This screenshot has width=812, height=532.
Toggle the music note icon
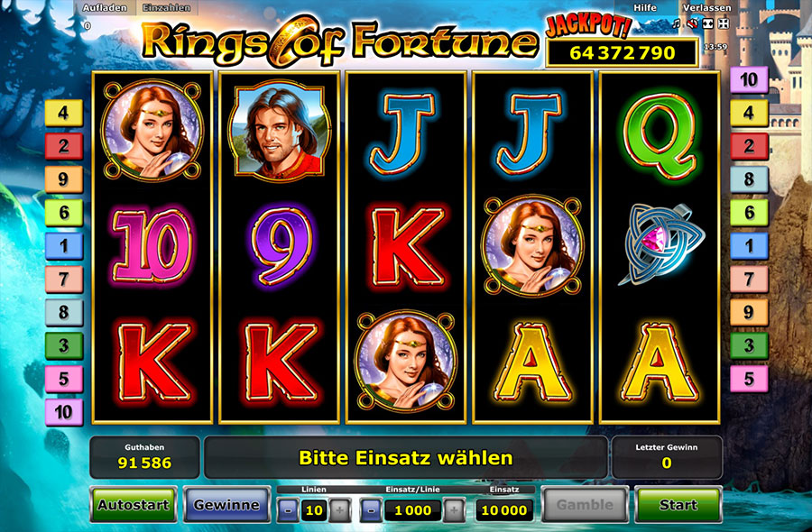point(676,23)
